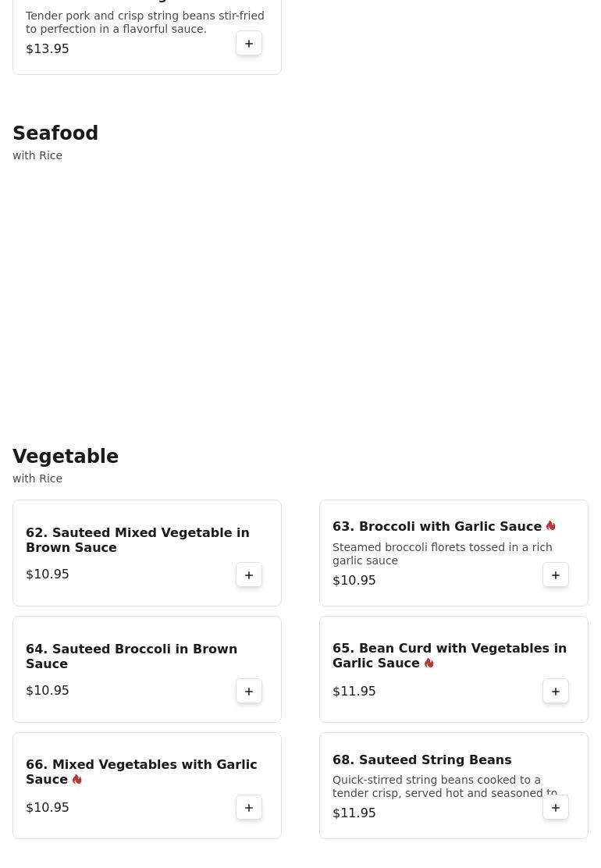The image size is (601, 868).
Task: Click the steamed broccoli florets description
Action: [x=443, y=553]
